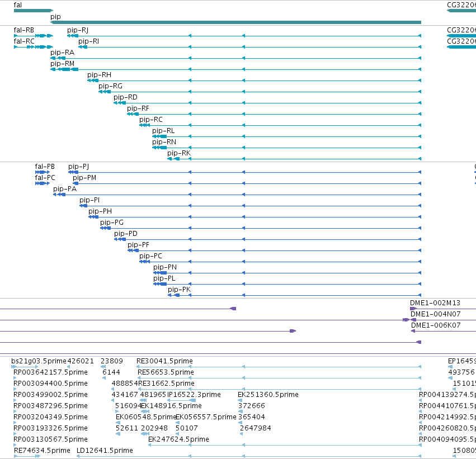
Task: Select EST RP003130567.5prime
Action: [x=51, y=440]
